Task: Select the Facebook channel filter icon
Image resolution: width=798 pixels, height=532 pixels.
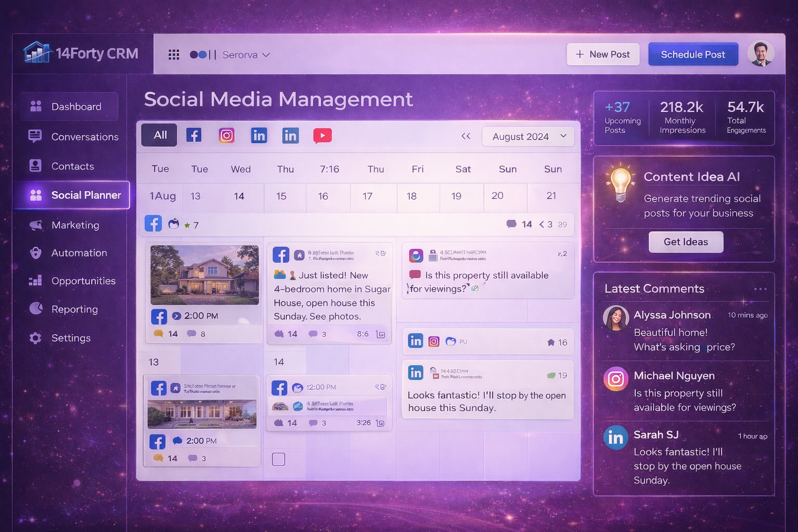Action: click(x=194, y=135)
